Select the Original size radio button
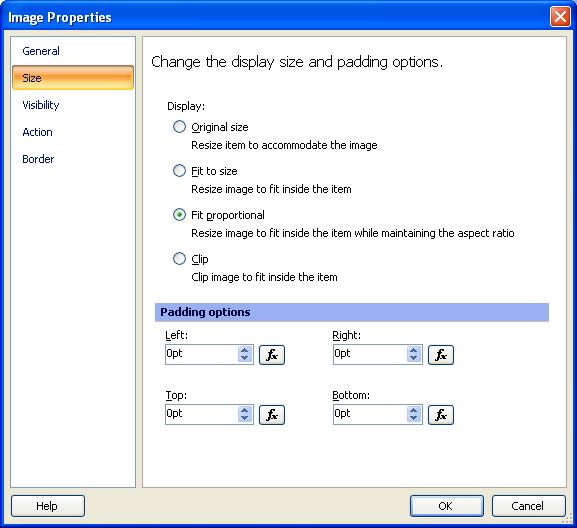Image resolution: width=577 pixels, height=528 pixels. tap(179, 127)
